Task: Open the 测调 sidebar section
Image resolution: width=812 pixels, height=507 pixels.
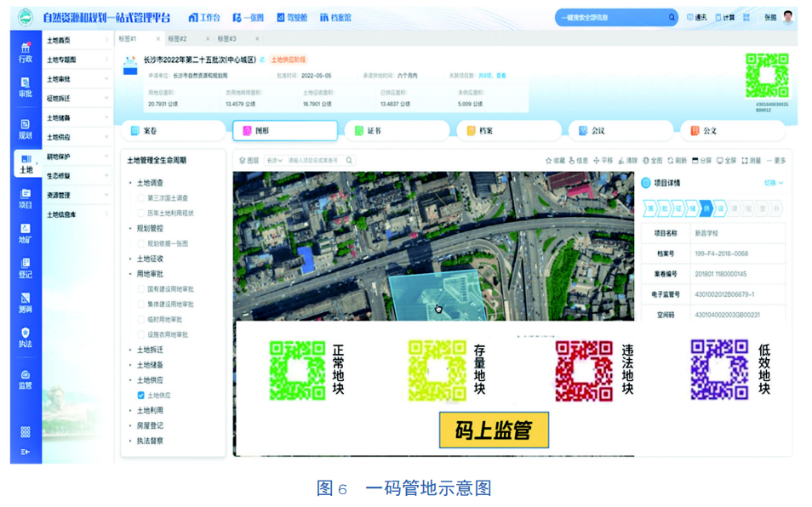Action: point(26,303)
